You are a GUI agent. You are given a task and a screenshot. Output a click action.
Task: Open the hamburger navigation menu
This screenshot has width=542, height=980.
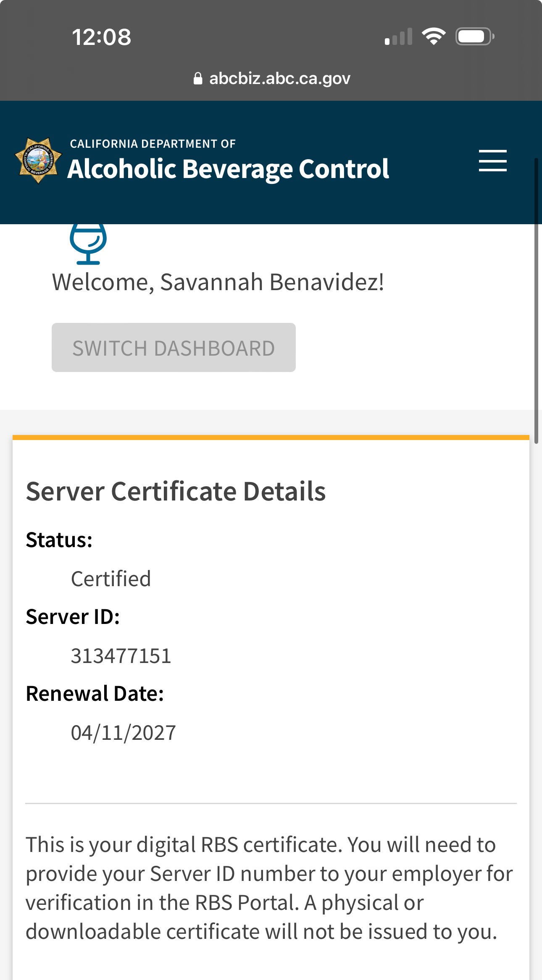(x=492, y=161)
